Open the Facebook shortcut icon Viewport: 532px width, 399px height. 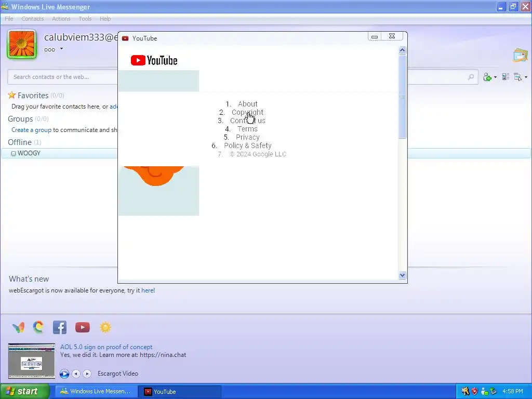60,327
